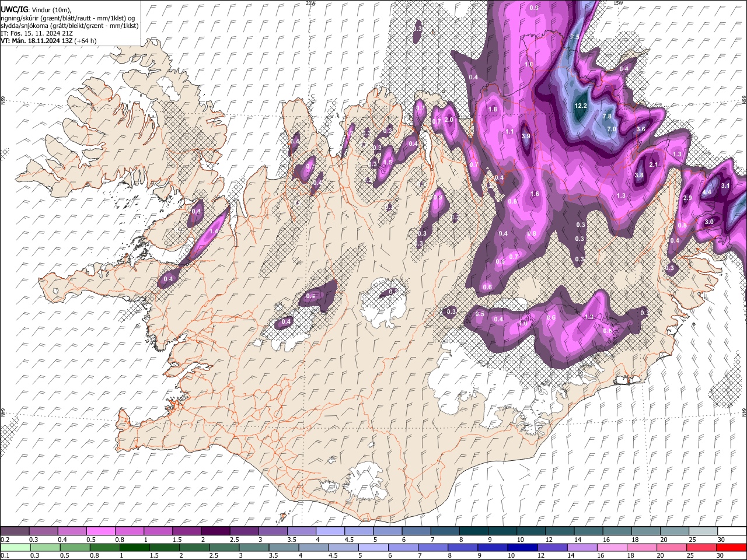The width and height of the screenshot is (747, 560).
Task: Click the 12 teal swatch in upper legend row
Action: (560, 531)
